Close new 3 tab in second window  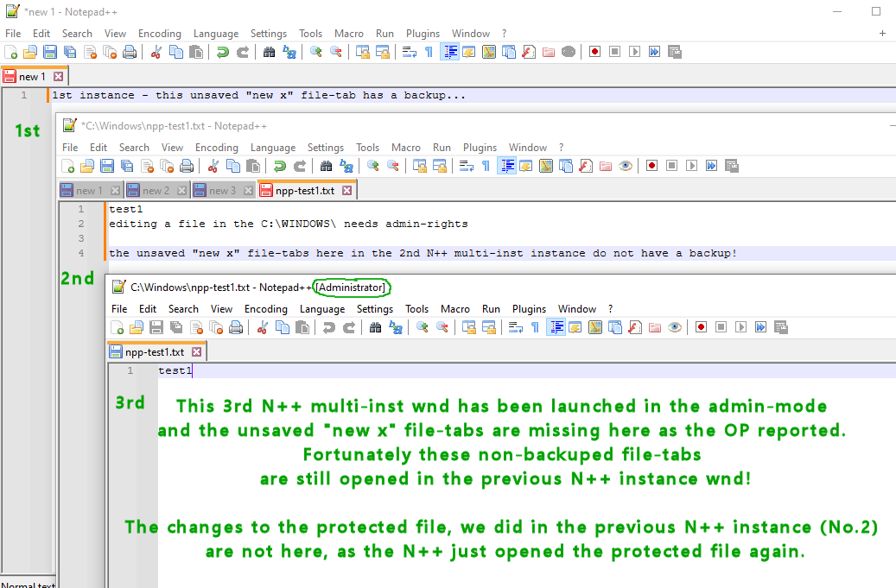(248, 191)
